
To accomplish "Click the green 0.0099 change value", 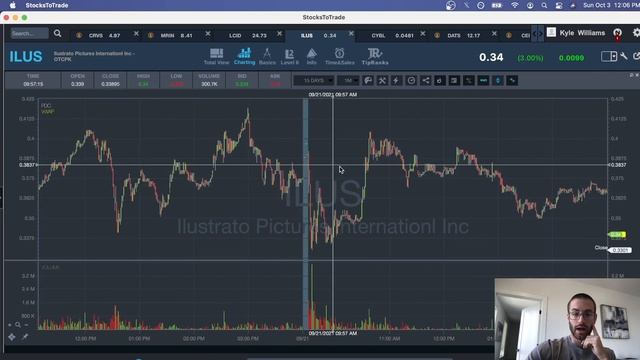I will [x=571, y=58].
